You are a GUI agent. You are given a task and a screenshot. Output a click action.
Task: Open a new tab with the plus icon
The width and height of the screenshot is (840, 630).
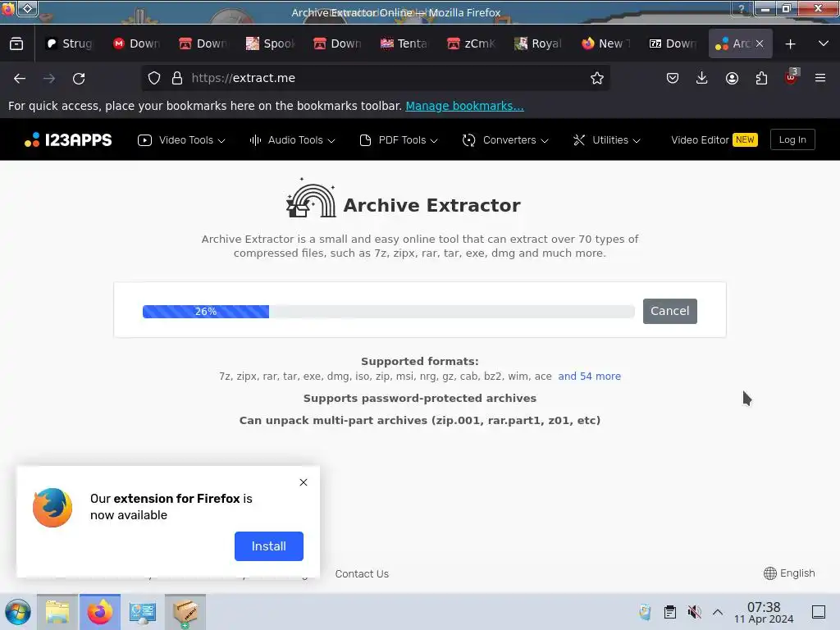790,44
